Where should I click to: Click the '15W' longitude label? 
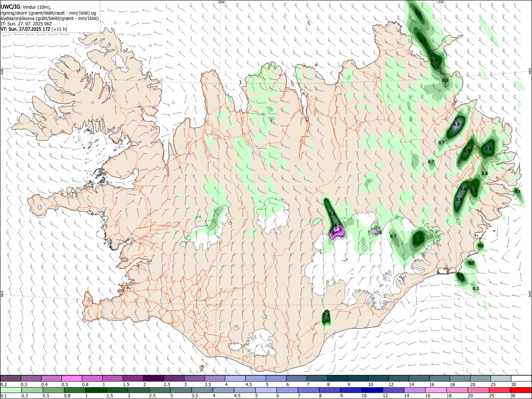pos(440,2)
